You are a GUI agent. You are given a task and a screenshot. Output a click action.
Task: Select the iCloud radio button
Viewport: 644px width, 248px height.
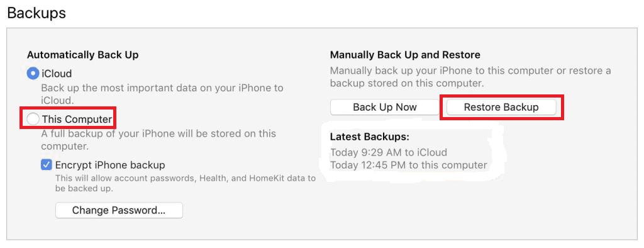(x=33, y=74)
